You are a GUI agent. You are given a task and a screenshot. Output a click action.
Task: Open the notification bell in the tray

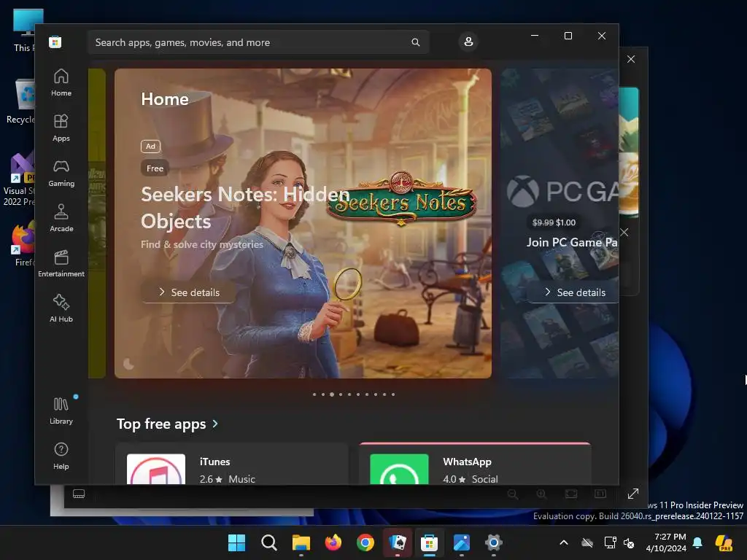coord(698,542)
